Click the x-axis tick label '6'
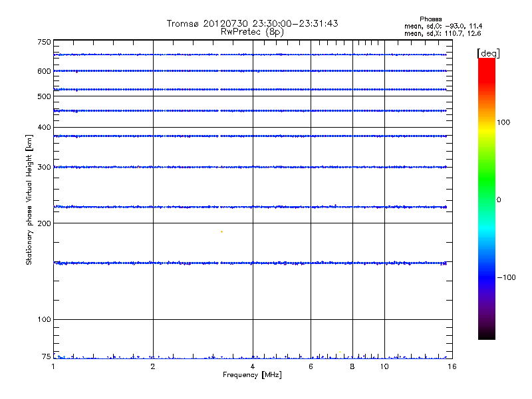Image resolution: width=532 pixels, height=399 pixels. (311, 366)
